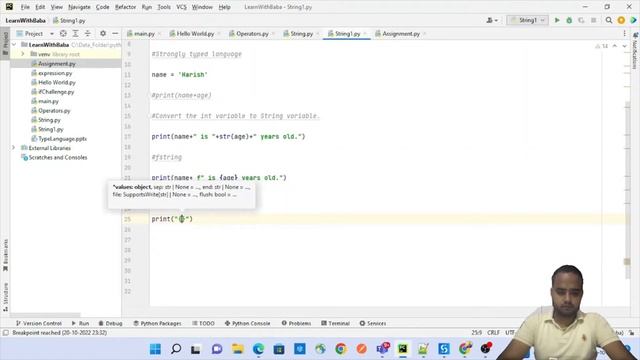Open the Problems tool window
Image resolution: width=640 pixels, height=360 pixels.
coord(296,323)
